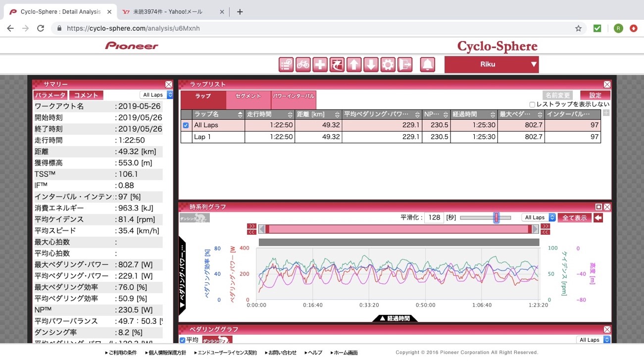Open settings via the gear icon
Image resolution: width=644 pixels, height=362 pixels.
click(388, 65)
